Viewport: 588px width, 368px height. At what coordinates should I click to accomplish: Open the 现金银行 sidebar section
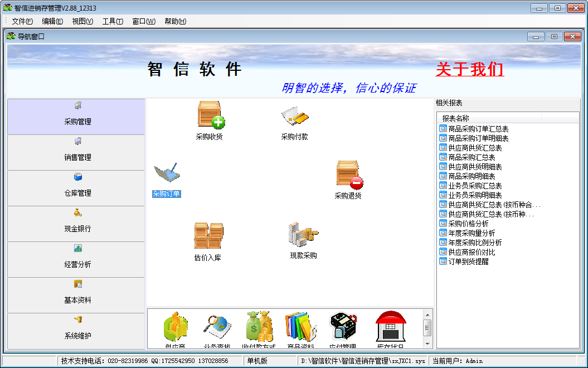(x=76, y=224)
